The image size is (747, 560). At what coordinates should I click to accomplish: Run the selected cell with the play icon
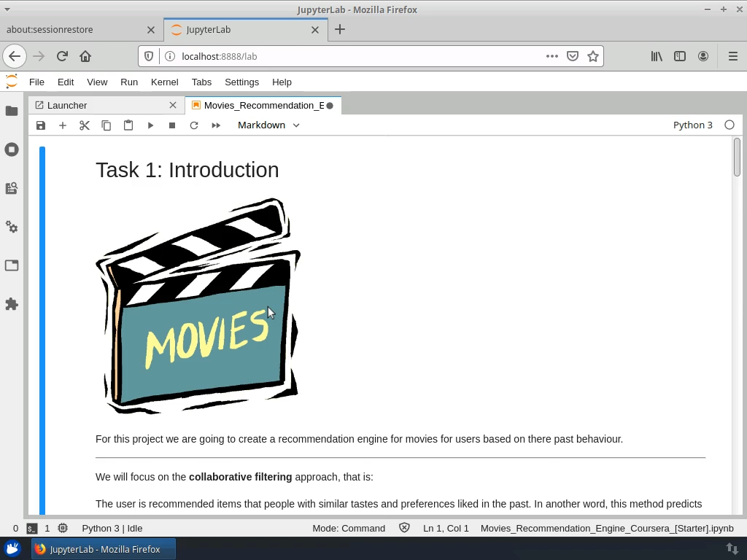[150, 125]
